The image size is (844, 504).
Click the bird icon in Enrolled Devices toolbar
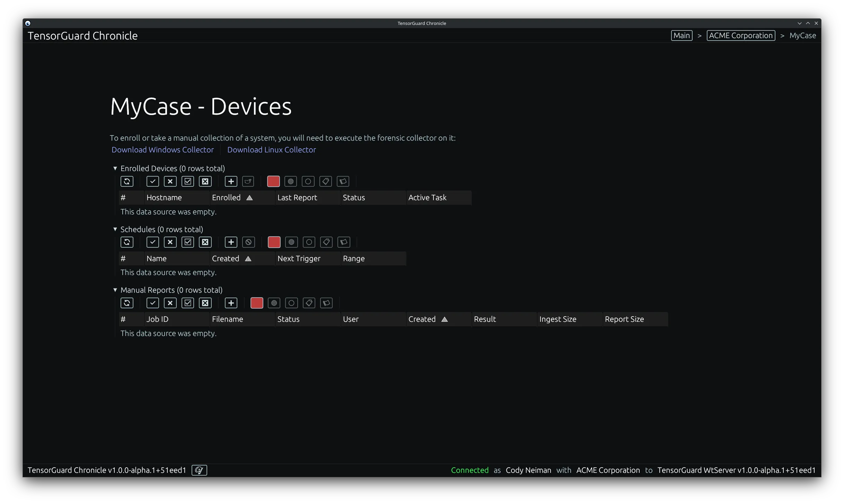pyautogui.click(x=248, y=181)
